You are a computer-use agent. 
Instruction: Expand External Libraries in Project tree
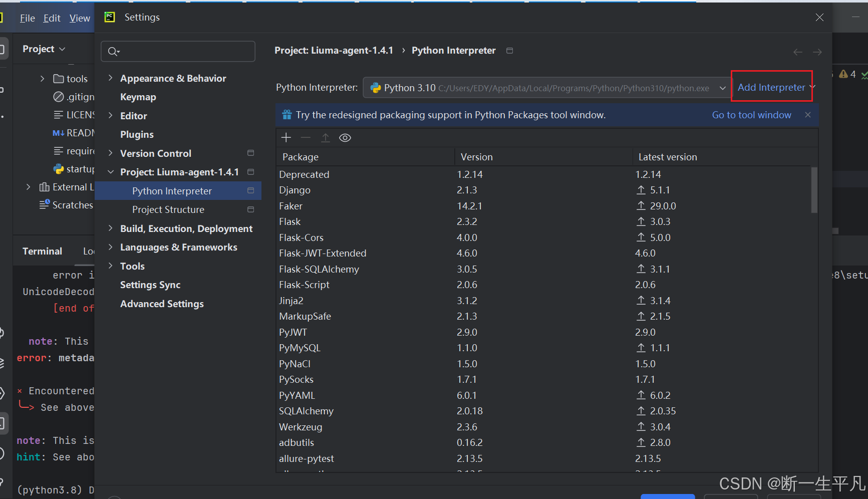pyautogui.click(x=29, y=187)
